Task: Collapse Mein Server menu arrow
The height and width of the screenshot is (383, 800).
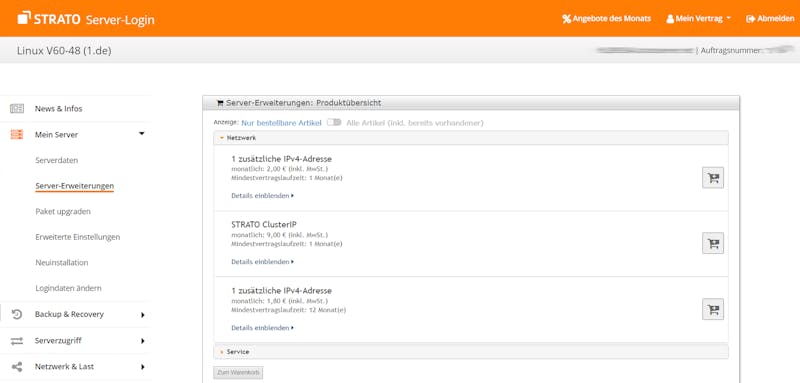Action: pos(142,134)
